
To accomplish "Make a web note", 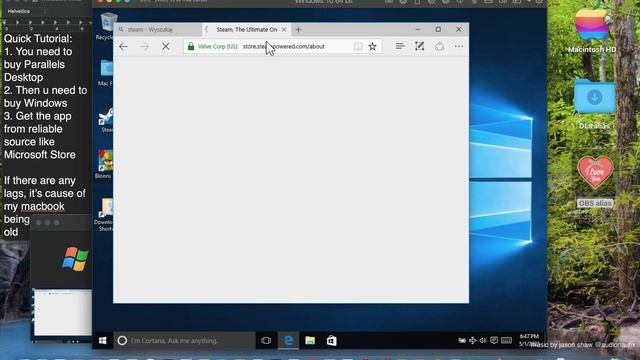I will click(420, 47).
